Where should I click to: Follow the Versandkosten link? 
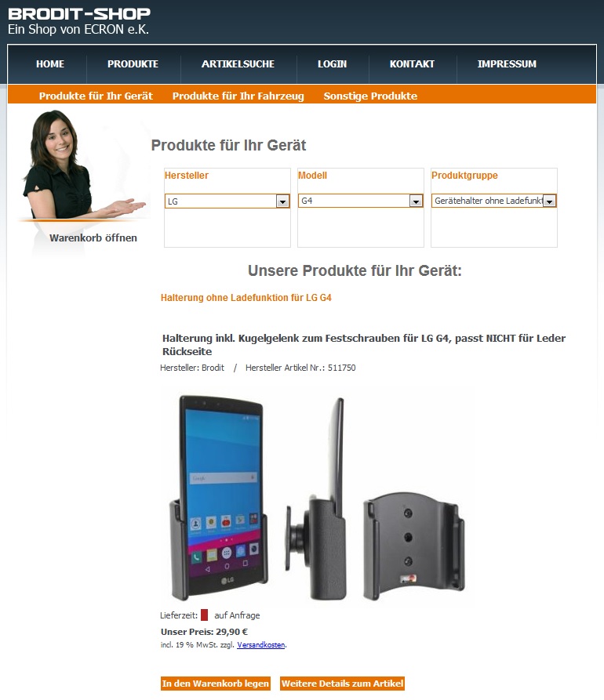point(261,644)
